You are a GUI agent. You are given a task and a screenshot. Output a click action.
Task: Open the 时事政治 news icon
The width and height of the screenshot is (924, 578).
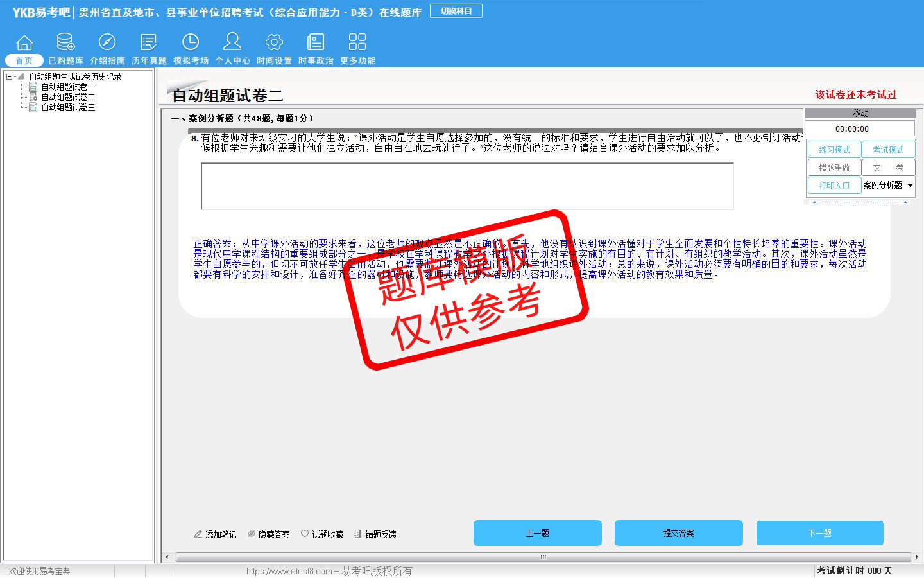(316, 43)
